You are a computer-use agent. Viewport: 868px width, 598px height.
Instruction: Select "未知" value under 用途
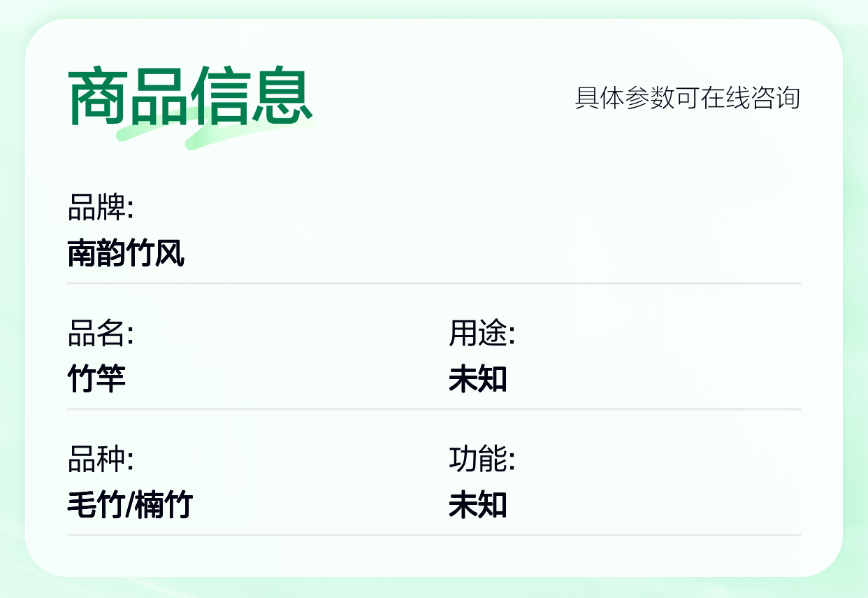coord(477,379)
